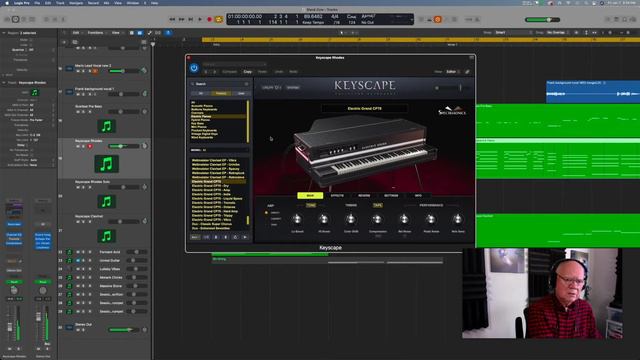Open the Apple menu
Viewport: 640px width, 360px height.
[x=7, y=3]
